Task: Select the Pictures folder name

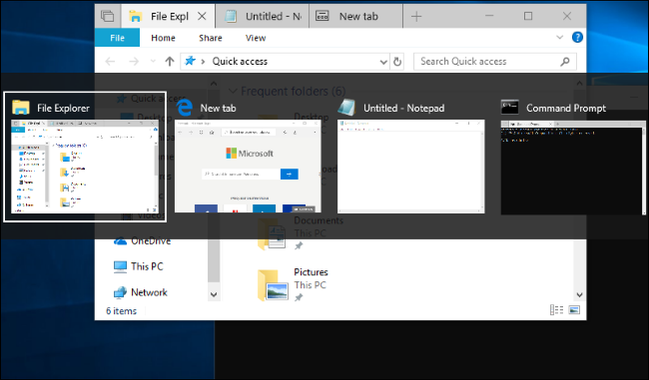Action: pyautogui.click(x=311, y=272)
